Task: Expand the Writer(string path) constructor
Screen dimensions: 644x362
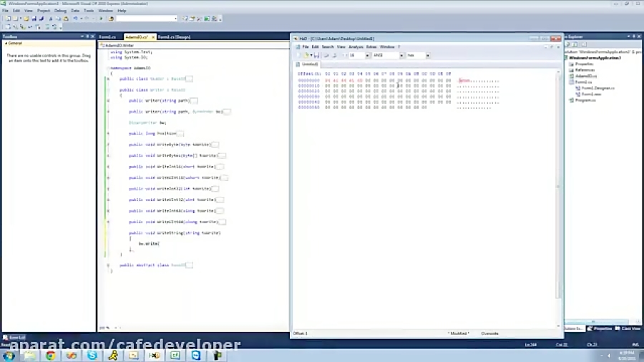Action: point(108,101)
